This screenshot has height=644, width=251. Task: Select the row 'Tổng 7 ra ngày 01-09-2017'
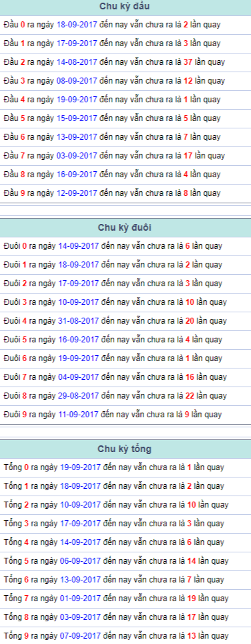coord(125,598)
